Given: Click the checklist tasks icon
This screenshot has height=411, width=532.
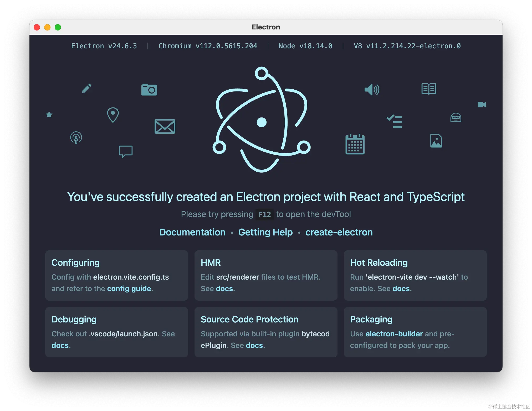Looking at the screenshot, I should coord(394,121).
